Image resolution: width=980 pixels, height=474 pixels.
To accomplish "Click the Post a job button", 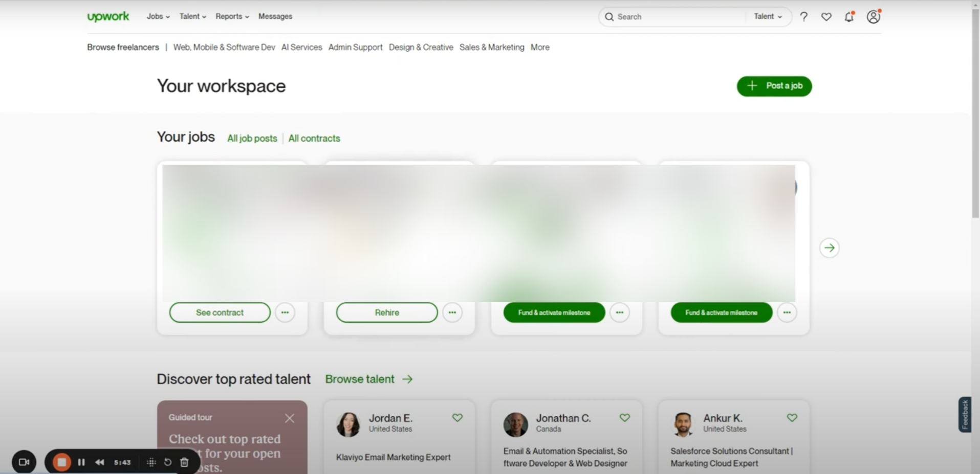I will click(x=774, y=86).
